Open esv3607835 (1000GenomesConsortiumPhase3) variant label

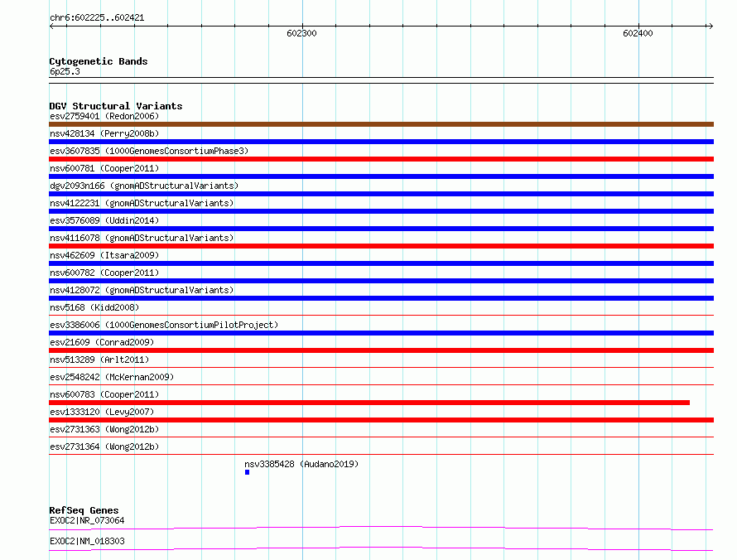[149, 151]
